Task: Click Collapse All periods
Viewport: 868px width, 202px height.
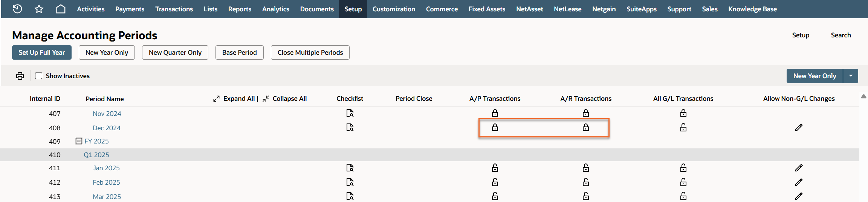Action: tap(285, 99)
